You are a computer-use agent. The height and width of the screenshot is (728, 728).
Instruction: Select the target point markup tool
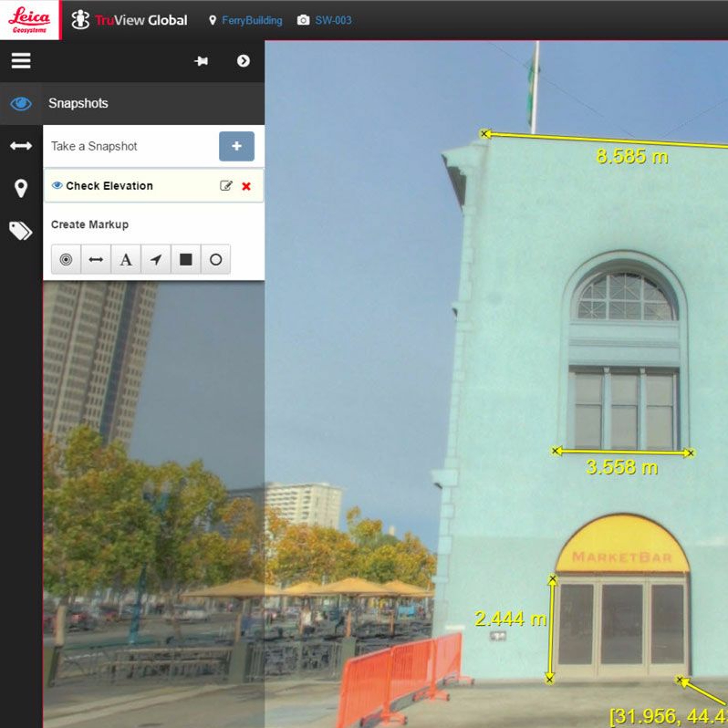coord(66,259)
